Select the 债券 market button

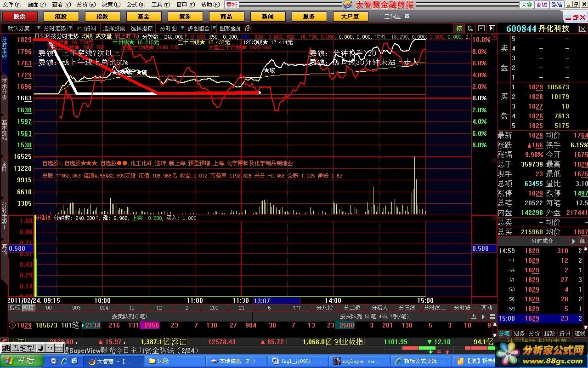[x=185, y=17]
